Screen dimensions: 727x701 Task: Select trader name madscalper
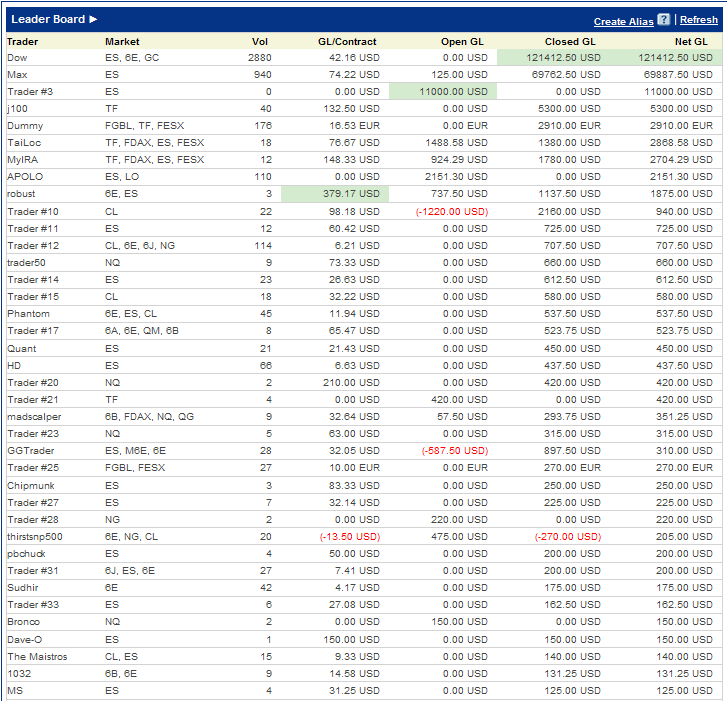click(x=34, y=417)
